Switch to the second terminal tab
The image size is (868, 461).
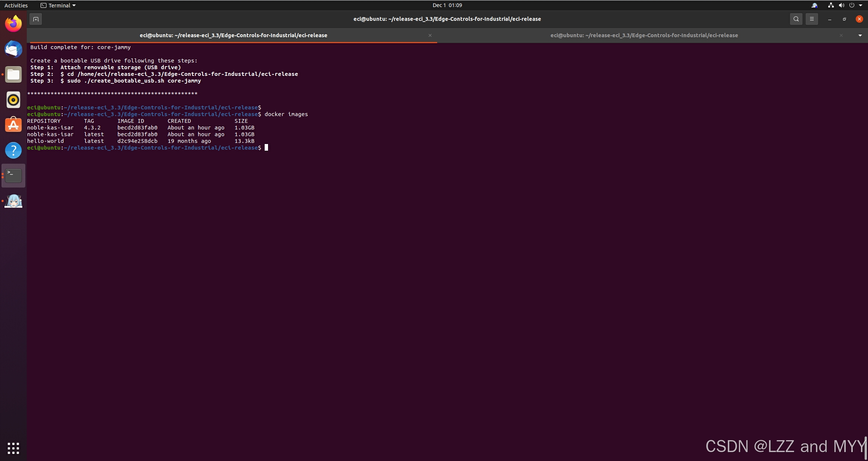click(x=644, y=35)
